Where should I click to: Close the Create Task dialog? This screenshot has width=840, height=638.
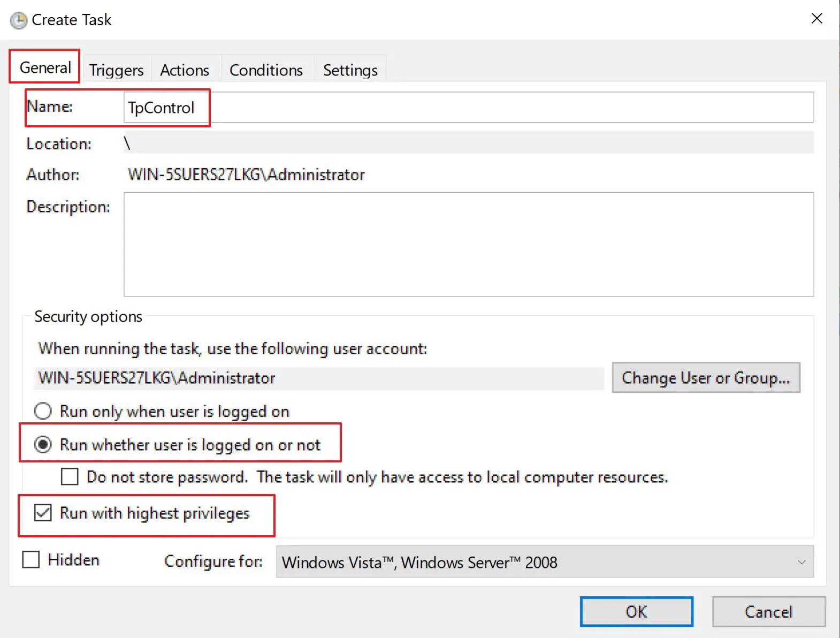click(816, 19)
